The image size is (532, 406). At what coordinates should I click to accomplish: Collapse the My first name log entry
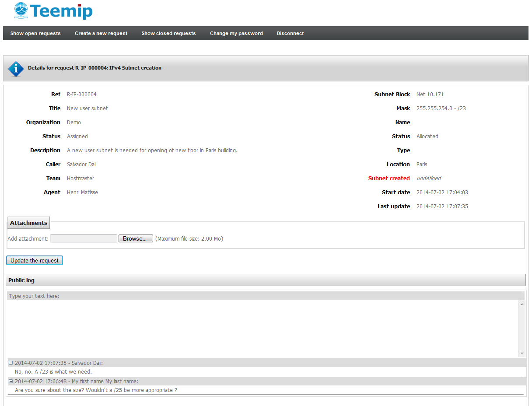pyautogui.click(x=11, y=381)
